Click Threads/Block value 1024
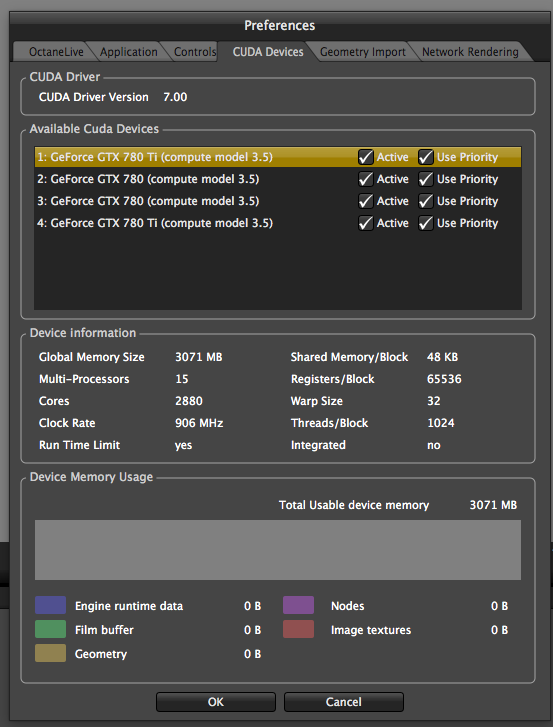The image size is (553, 727). 441,423
